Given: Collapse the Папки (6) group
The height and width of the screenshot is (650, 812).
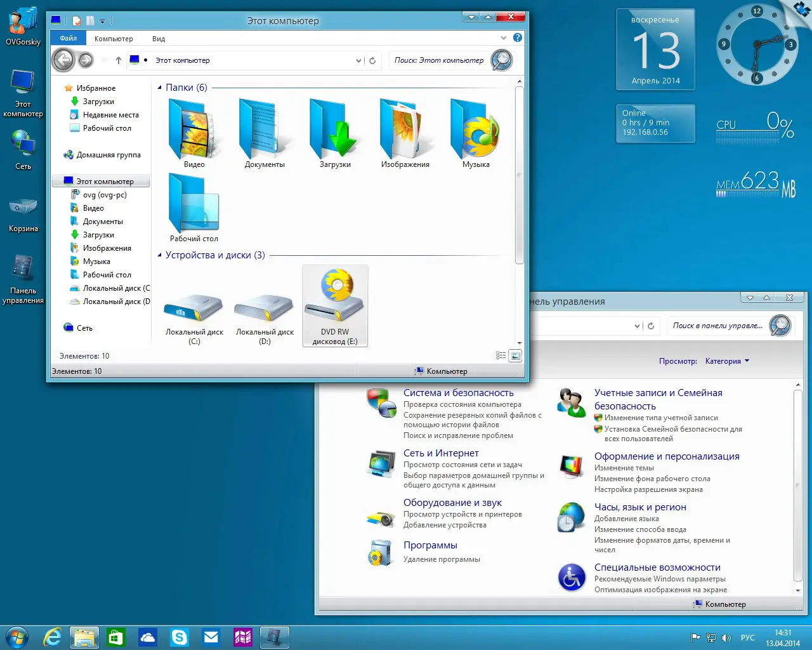Looking at the screenshot, I should click(159, 88).
